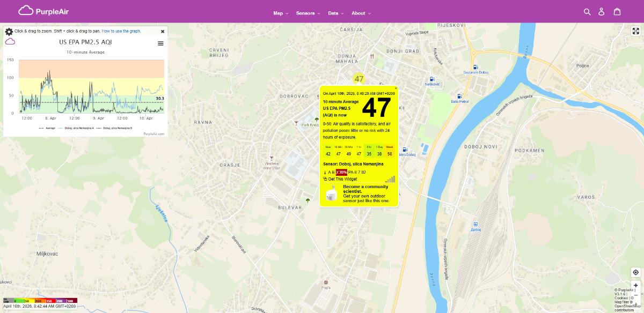Open the About menu

[x=360, y=13]
